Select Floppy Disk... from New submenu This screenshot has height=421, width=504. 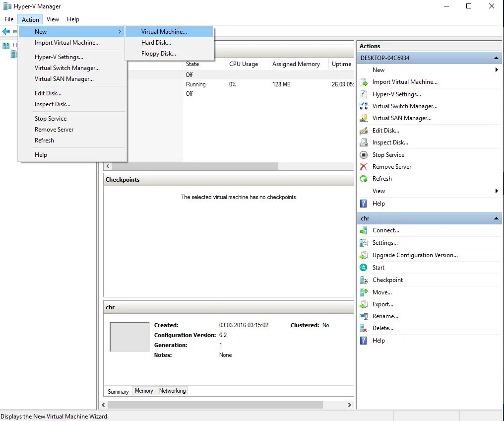coord(169,54)
